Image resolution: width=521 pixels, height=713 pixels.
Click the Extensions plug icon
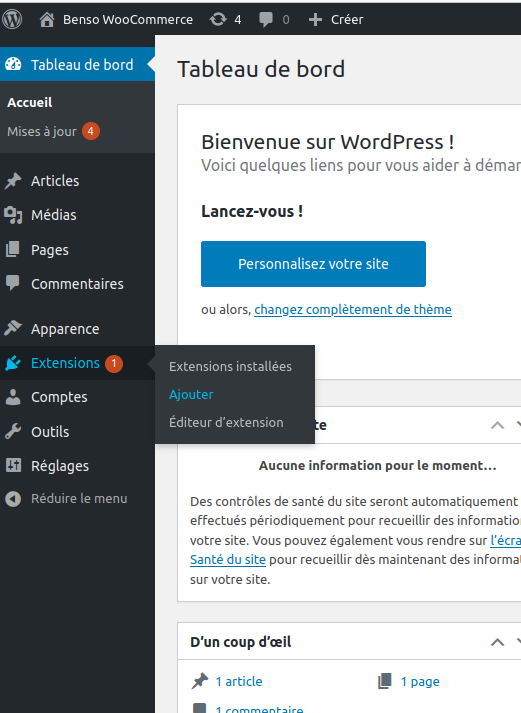click(x=13, y=363)
